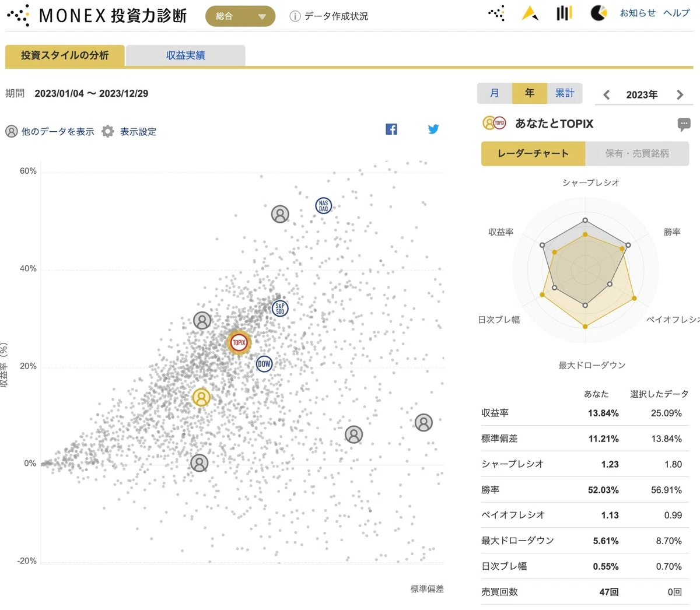
Task: Click the 日次ブレ幅 value 0.55%
Action: (606, 567)
